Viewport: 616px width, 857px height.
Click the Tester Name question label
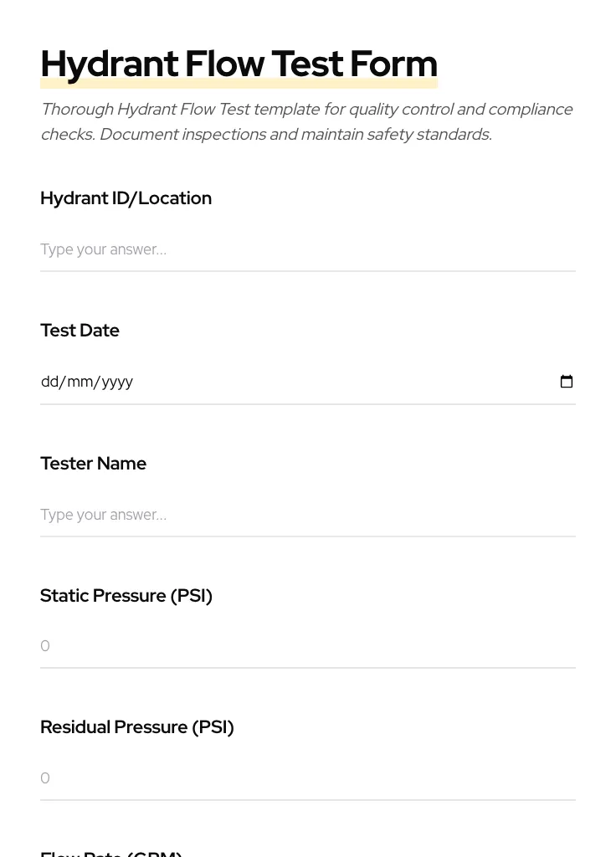coord(93,463)
